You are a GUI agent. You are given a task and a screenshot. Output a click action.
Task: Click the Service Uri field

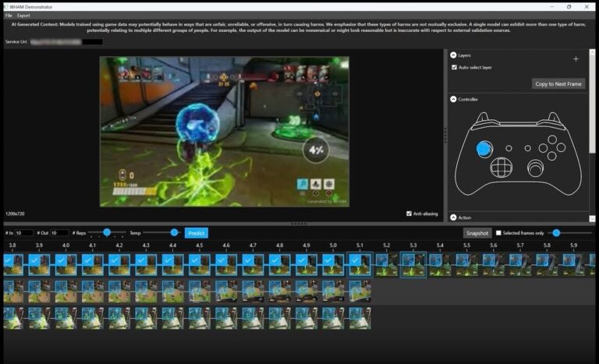tap(66, 42)
